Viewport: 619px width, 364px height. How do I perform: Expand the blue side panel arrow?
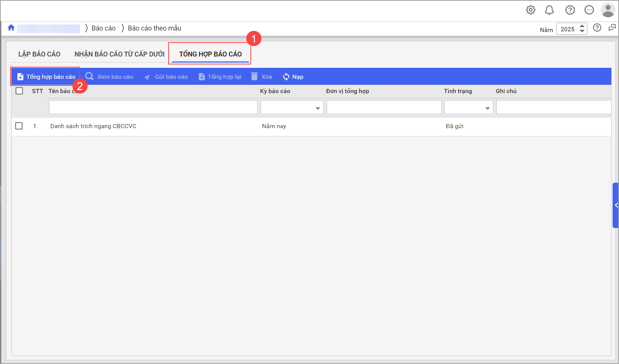click(616, 205)
